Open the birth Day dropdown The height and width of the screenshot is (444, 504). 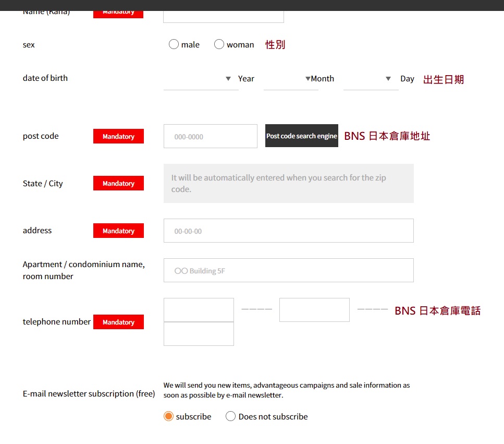370,79
